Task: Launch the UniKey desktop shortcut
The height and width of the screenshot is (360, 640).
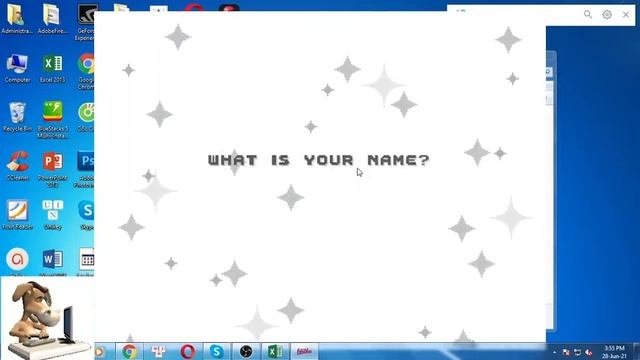Action: (53, 215)
